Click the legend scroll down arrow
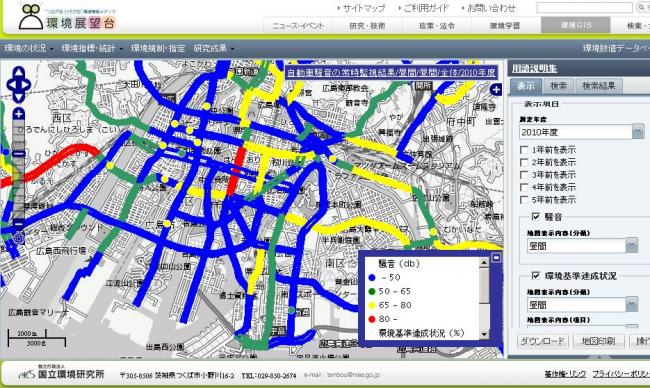The height and width of the screenshot is (388, 650). coord(484,334)
